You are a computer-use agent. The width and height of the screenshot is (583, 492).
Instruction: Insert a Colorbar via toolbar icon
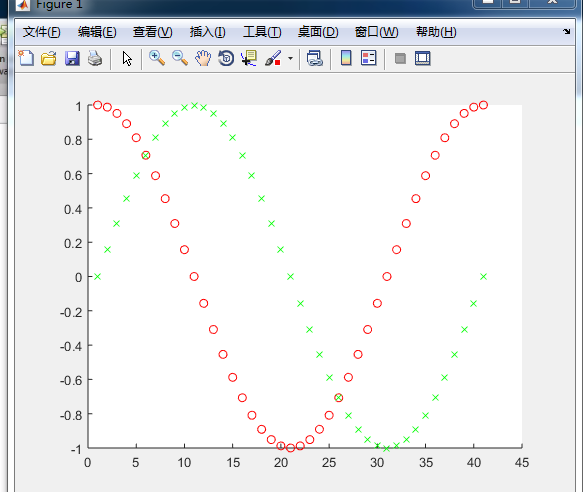(x=346, y=58)
